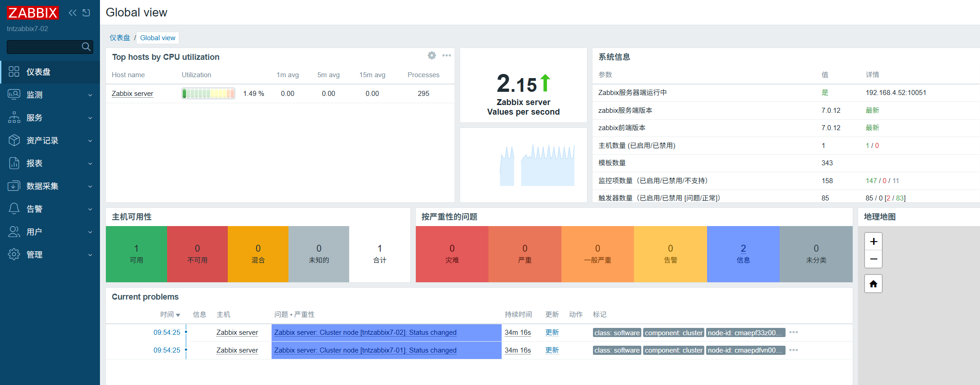
Task: Expand the 服务 chevron arrow
Action: [x=90, y=118]
